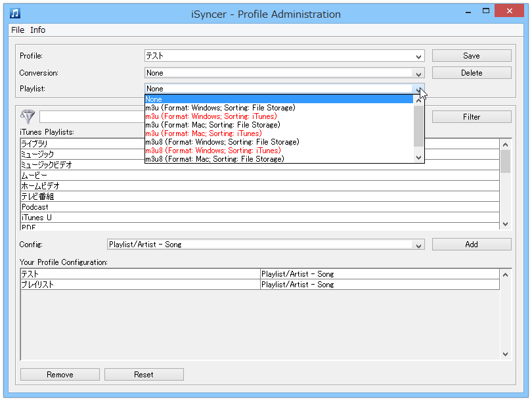The width and height of the screenshot is (532, 401).
Task: Select ミュージックビデオ in iTunes Playlists
Action: coord(260,165)
